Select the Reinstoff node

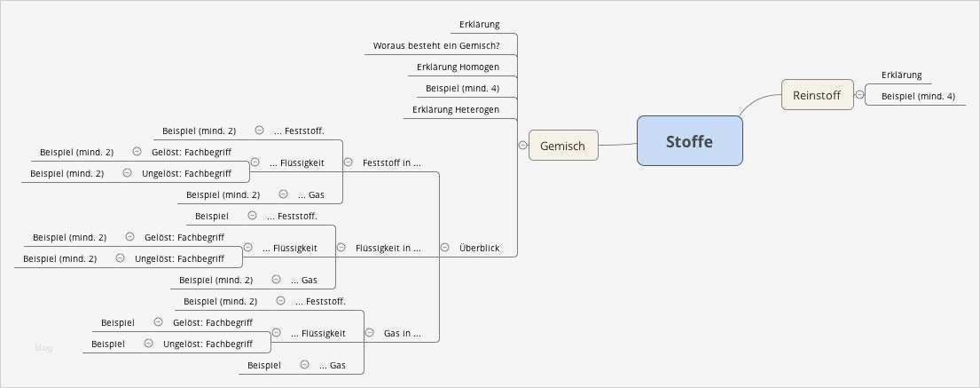(817, 94)
